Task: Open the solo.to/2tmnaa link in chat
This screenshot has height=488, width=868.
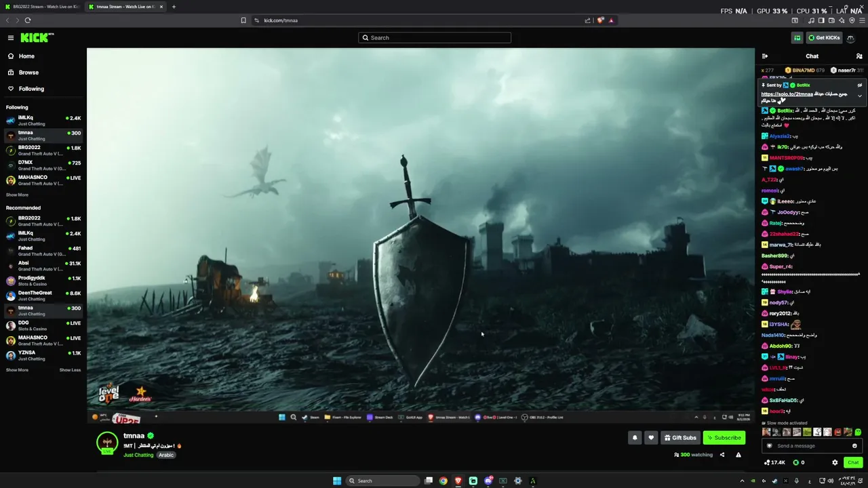Action: coord(787,94)
